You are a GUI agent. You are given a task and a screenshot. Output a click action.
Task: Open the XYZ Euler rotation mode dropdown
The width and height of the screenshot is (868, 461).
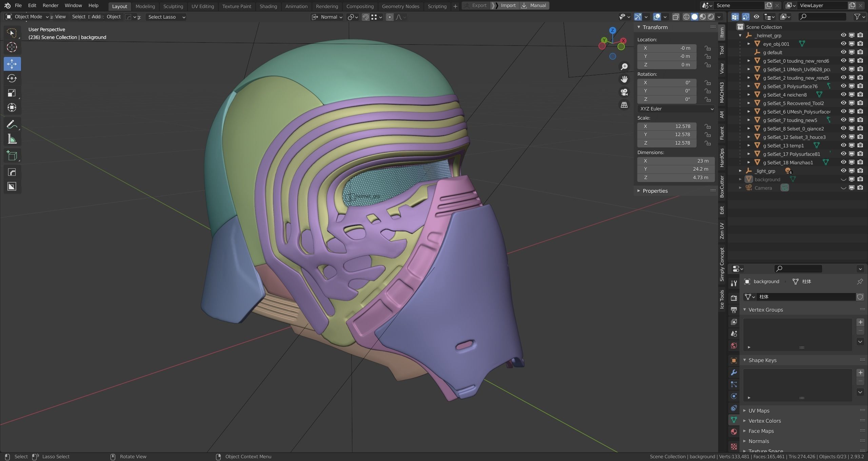pyautogui.click(x=676, y=109)
